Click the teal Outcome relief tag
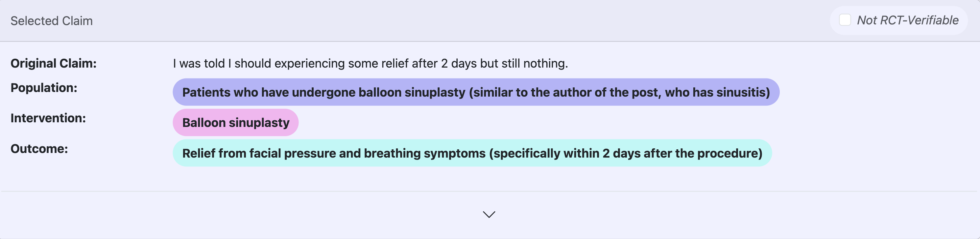 pos(472,153)
